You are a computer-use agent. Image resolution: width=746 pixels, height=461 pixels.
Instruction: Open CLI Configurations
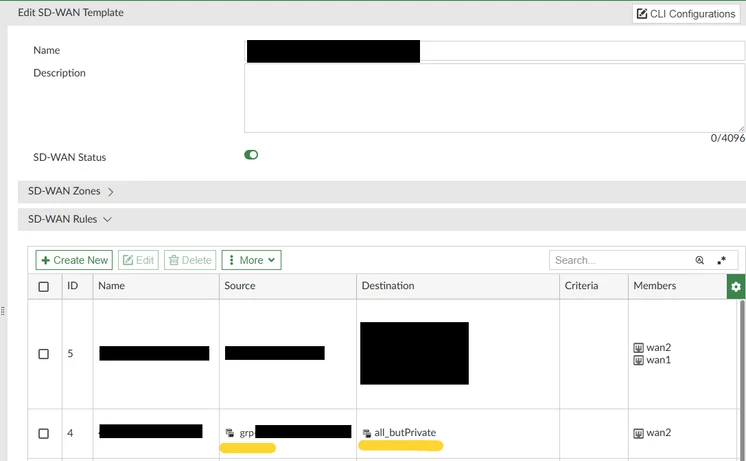[x=686, y=14]
